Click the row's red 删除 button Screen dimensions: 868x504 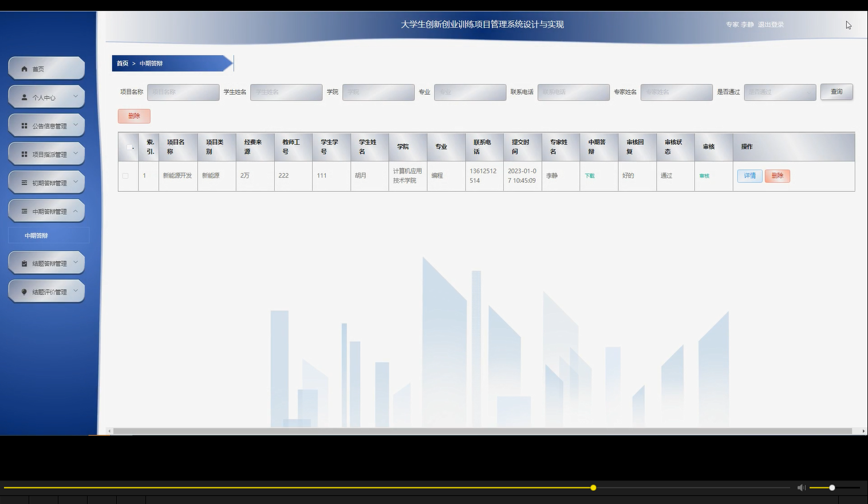point(777,176)
